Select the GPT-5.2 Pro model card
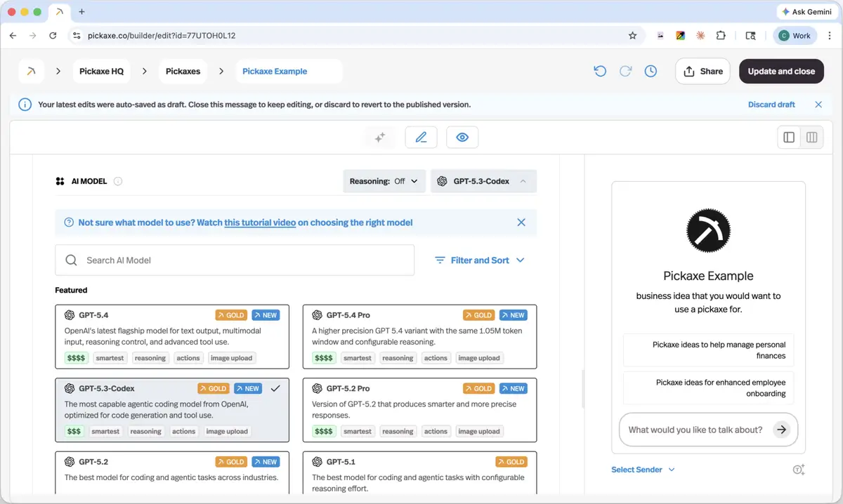Viewport: 843px width, 504px height. [419, 410]
